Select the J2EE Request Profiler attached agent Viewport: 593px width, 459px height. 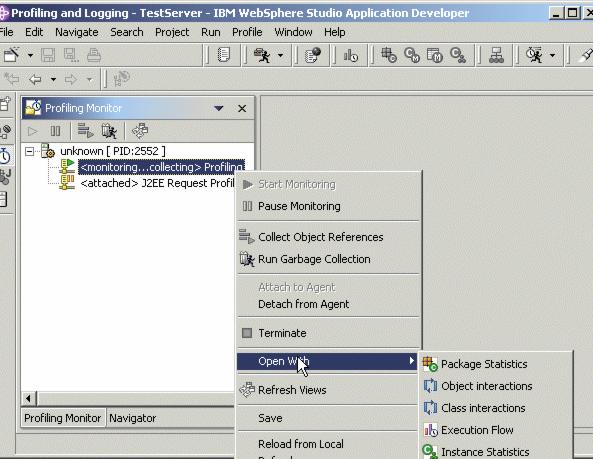[157, 183]
